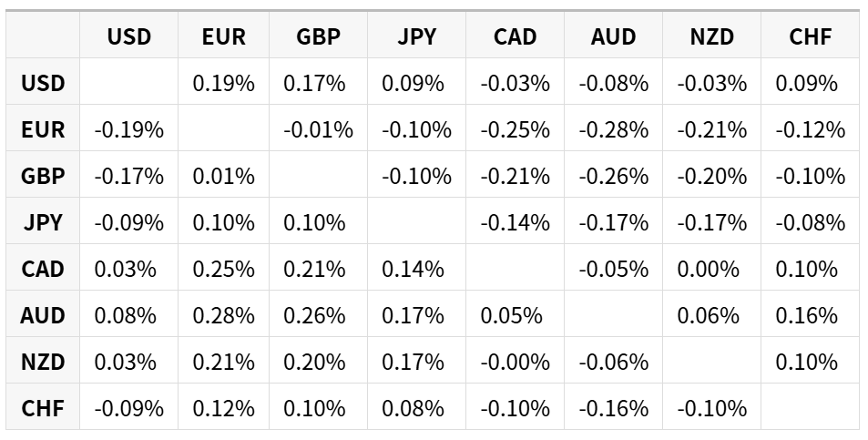Click the CHF row header
This screenshot has height=440, width=868.
pos(43,407)
